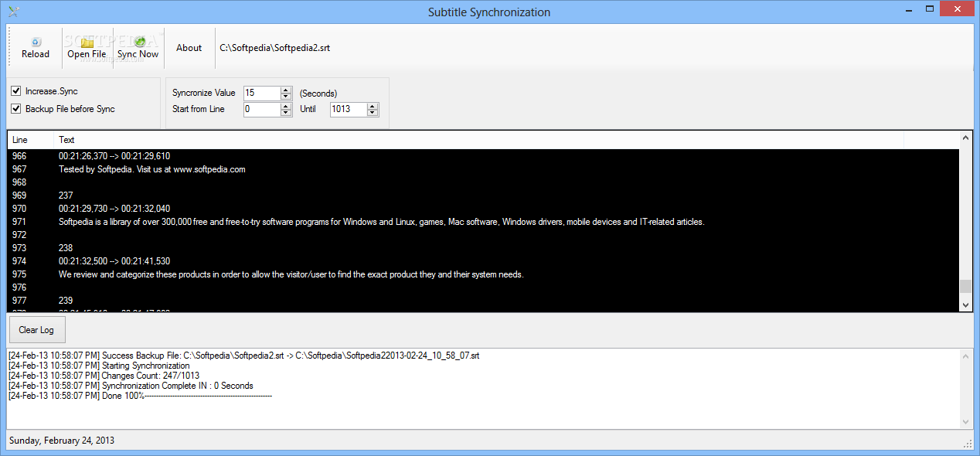Start synchronization with the Sync Now icon
980x456 pixels.
[138, 47]
